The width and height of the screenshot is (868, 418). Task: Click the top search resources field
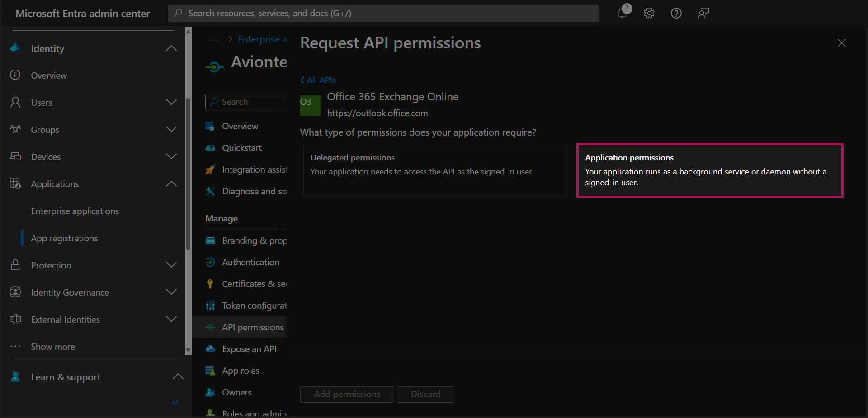383,13
